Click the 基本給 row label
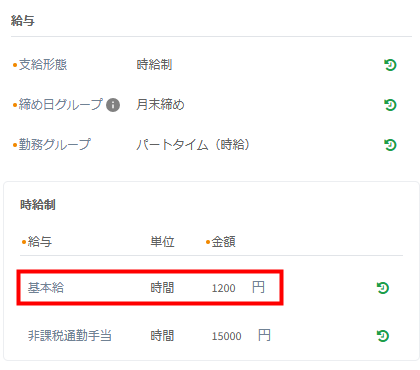This screenshot has width=420, height=370. click(x=46, y=288)
